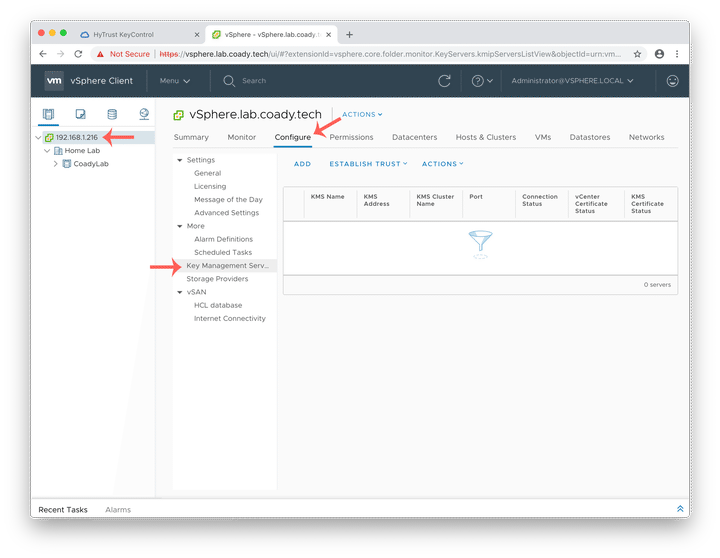
Task: Click ADD to add a KMS
Action: [x=302, y=163]
